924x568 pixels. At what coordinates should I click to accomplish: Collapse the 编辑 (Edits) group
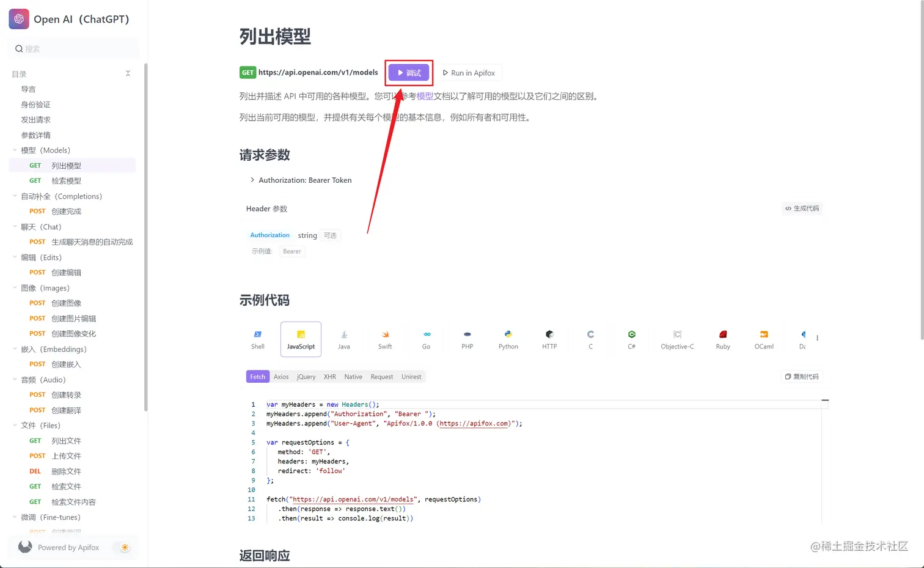[x=15, y=257]
